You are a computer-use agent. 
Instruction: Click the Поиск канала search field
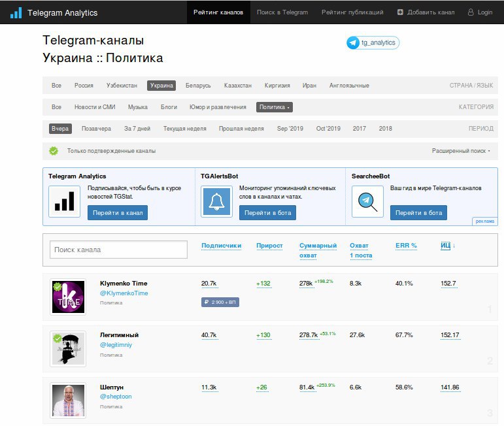click(x=118, y=250)
